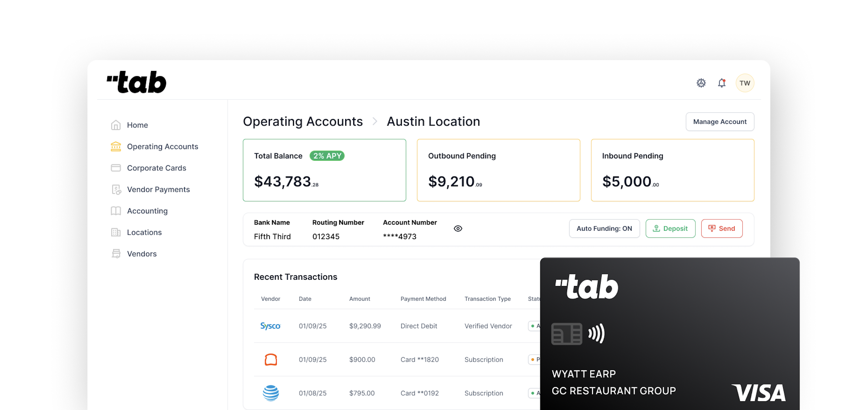Open the notifications bell

click(x=721, y=83)
